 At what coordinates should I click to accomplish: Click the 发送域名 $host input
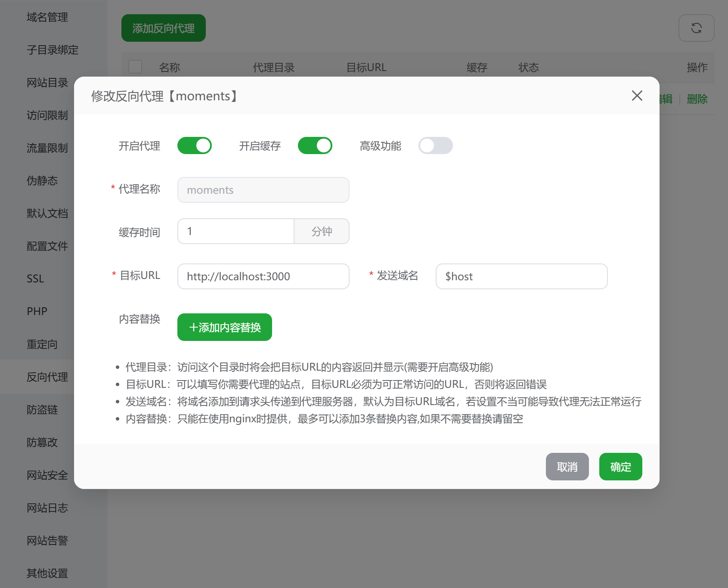pos(521,276)
